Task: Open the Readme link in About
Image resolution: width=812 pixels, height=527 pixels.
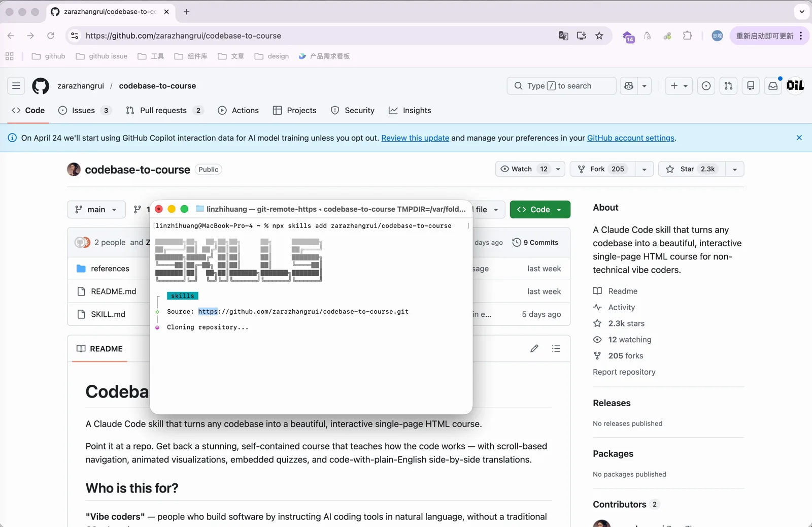Action: pos(616,291)
